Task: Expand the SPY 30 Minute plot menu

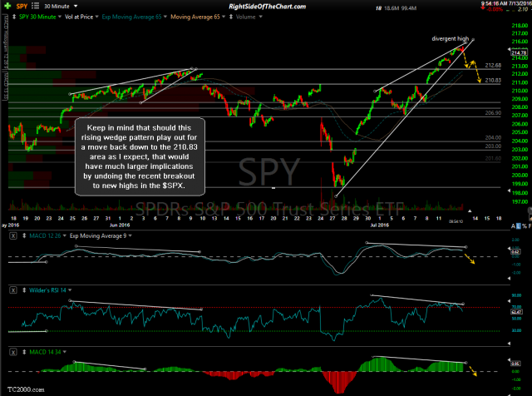Action: [60, 17]
